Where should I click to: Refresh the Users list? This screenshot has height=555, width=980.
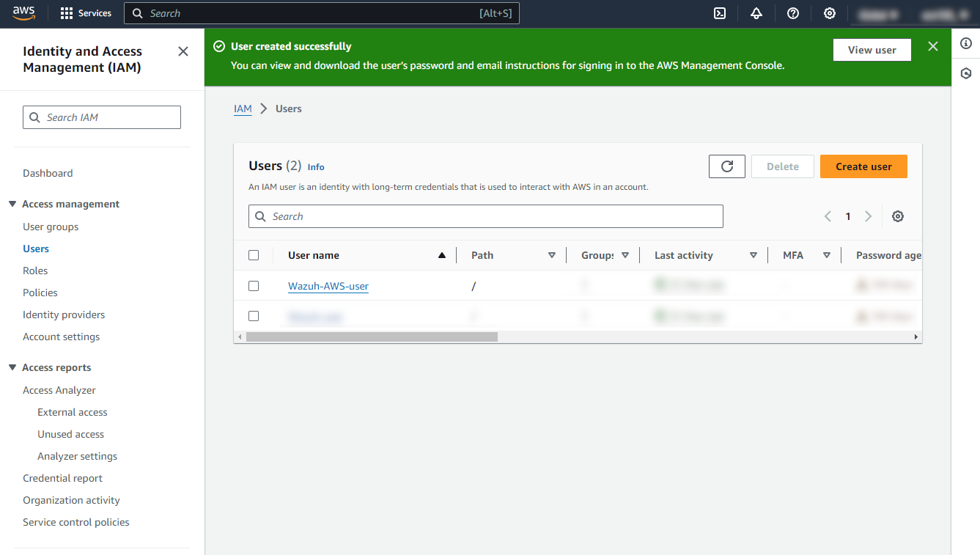point(726,166)
